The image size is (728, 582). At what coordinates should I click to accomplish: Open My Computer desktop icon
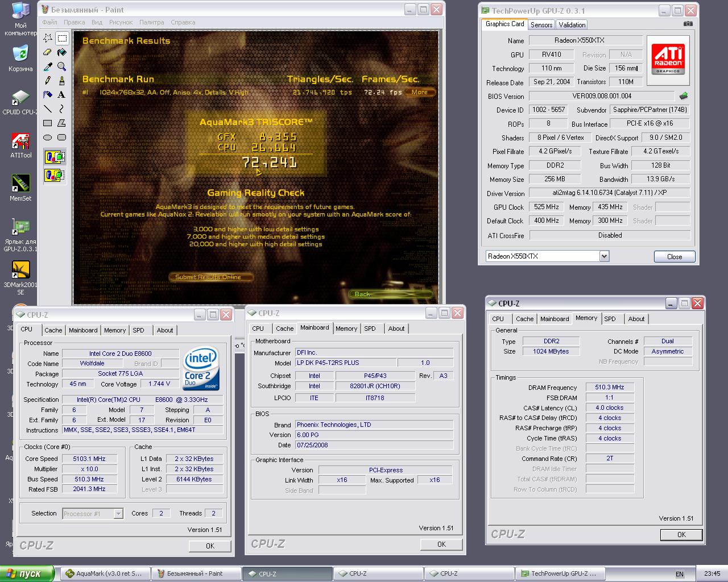[20, 19]
